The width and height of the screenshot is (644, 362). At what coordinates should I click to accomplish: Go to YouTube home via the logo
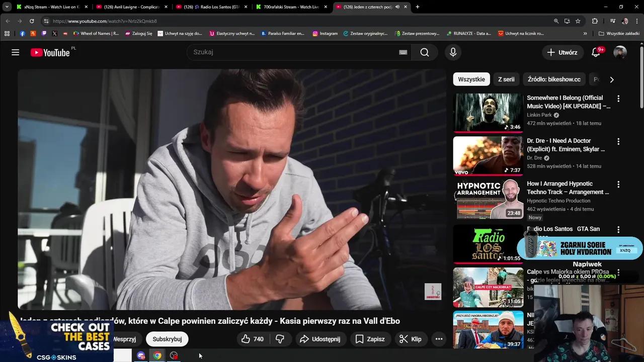pos(50,52)
